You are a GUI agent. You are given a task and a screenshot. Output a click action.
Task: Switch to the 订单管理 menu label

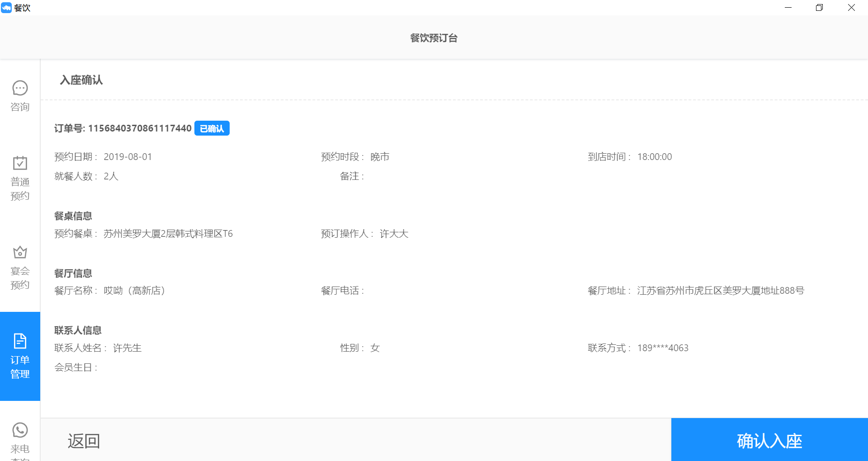[20, 367]
